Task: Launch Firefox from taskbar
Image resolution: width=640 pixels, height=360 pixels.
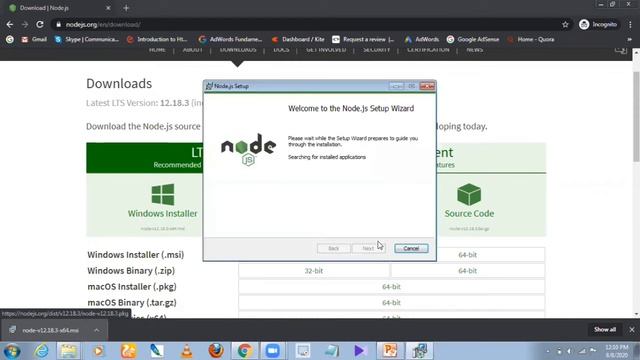Action: tap(216, 351)
